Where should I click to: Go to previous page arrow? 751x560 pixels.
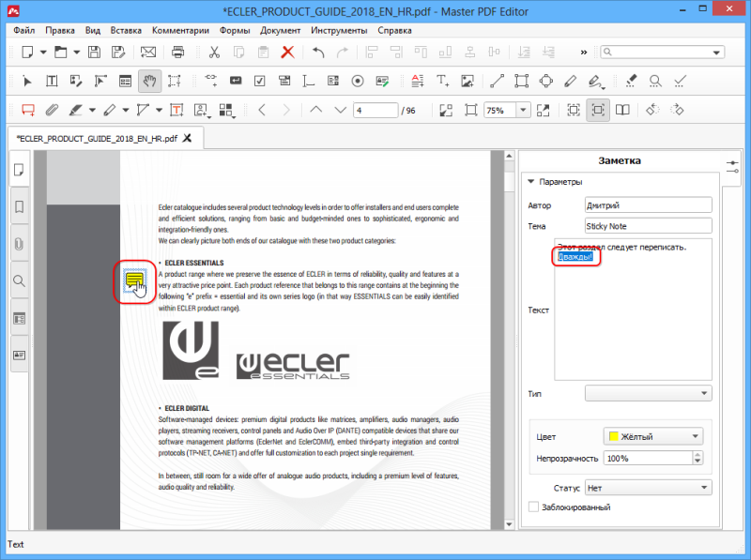coord(315,110)
